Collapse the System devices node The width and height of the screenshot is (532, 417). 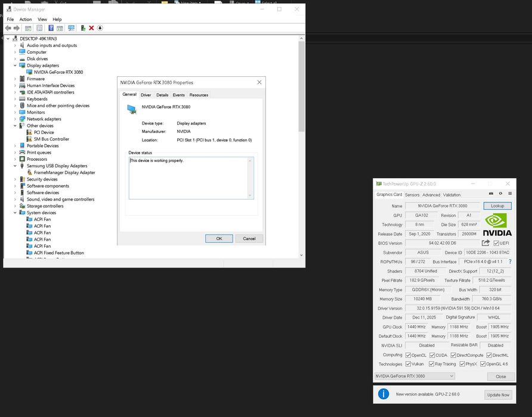coord(15,213)
